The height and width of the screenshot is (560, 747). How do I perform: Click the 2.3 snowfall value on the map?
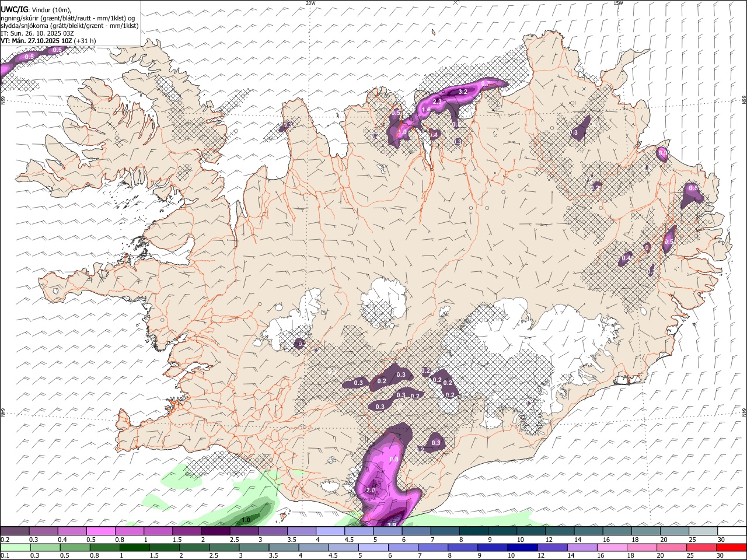click(x=438, y=101)
